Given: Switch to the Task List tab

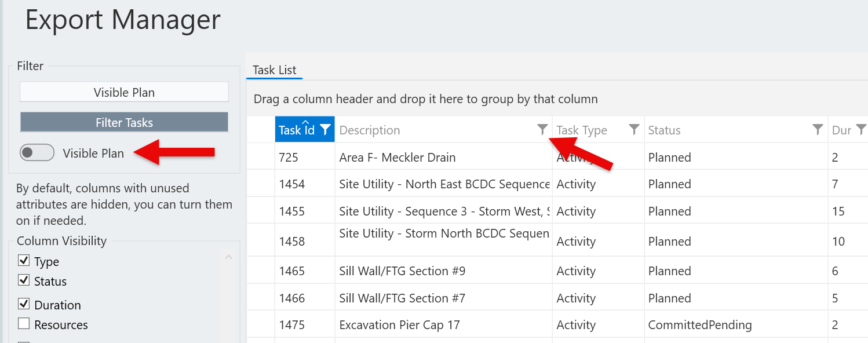Looking at the screenshot, I should pyautogui.click(x=275, y=70).
